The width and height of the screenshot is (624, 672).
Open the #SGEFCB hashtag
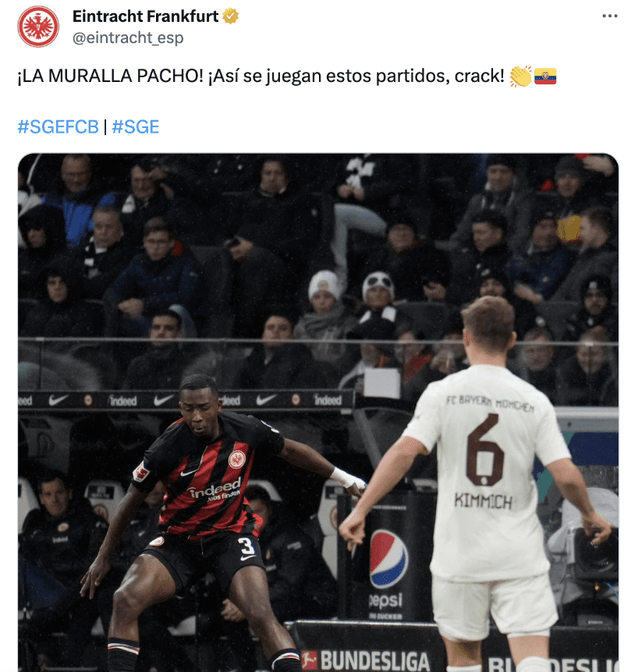click(x=58, y=127)
